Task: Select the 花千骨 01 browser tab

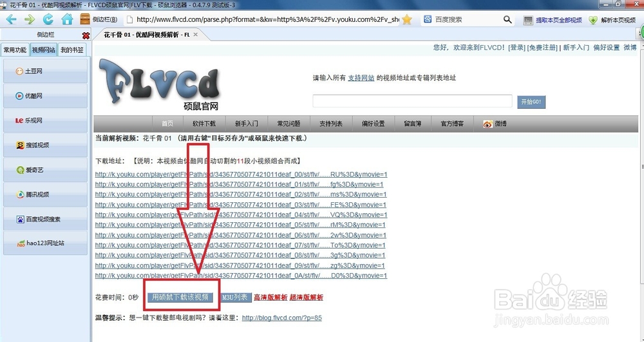Action: [x=147, y=35]
